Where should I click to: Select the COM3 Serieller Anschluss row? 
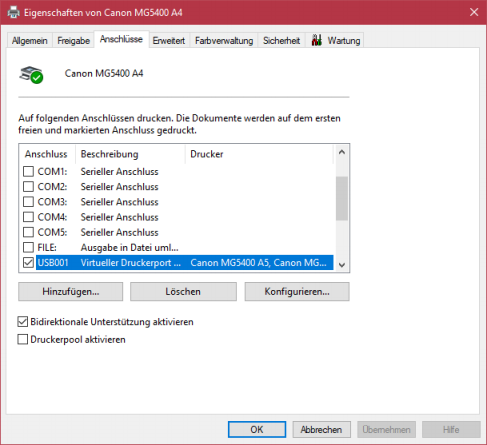pos(178,202)
